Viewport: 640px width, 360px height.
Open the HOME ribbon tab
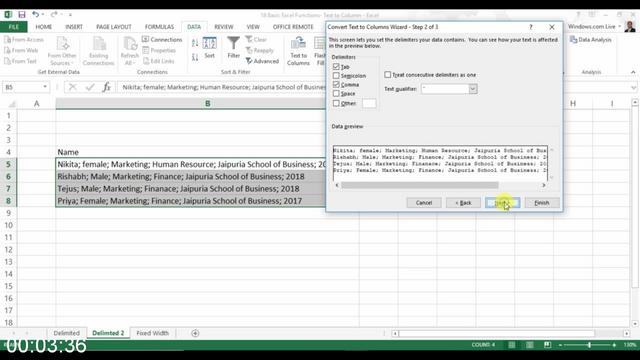(x=43, y=27)
